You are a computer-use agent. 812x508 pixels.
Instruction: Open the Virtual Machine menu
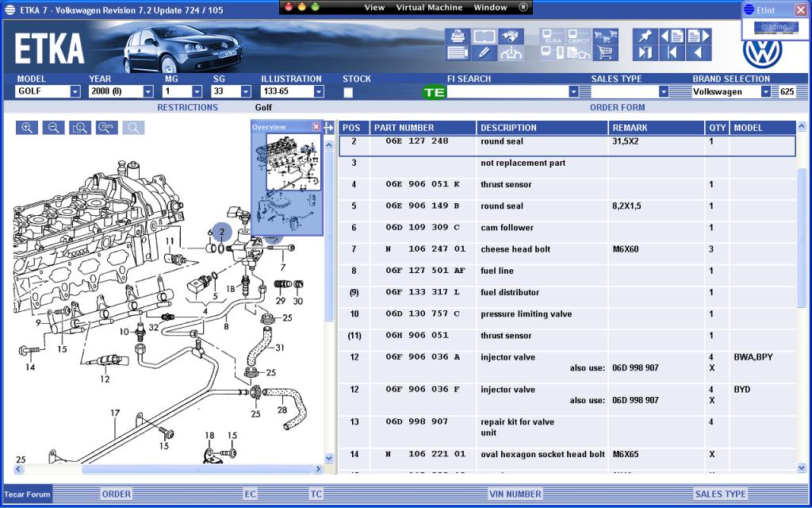pos(429,7)
